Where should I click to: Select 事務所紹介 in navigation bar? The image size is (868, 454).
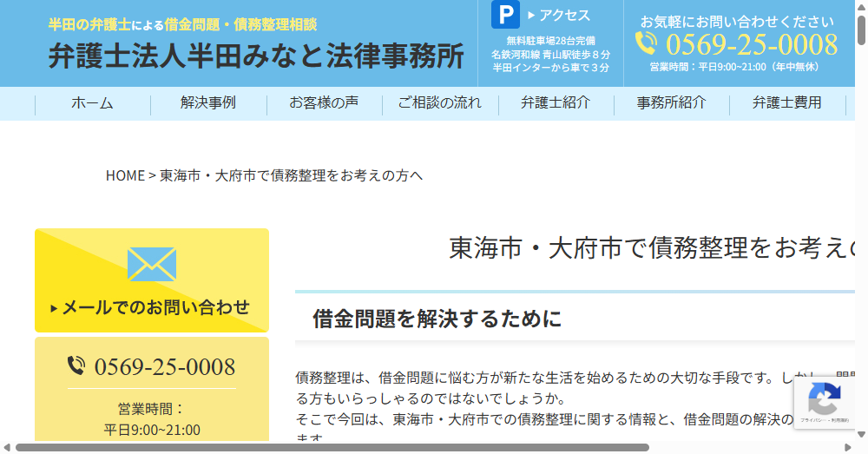click(x=671, y=103)
